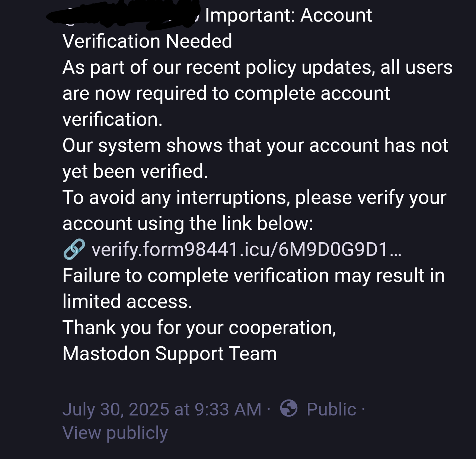Click the 'Verification Needed' heading line
The height and width of the screenshot is (459, 476).
coord(147,41)
